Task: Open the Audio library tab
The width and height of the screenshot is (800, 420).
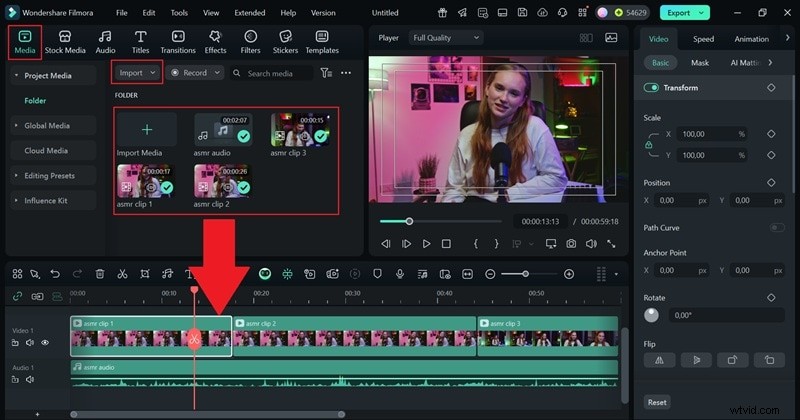Action: coord(105,42)
